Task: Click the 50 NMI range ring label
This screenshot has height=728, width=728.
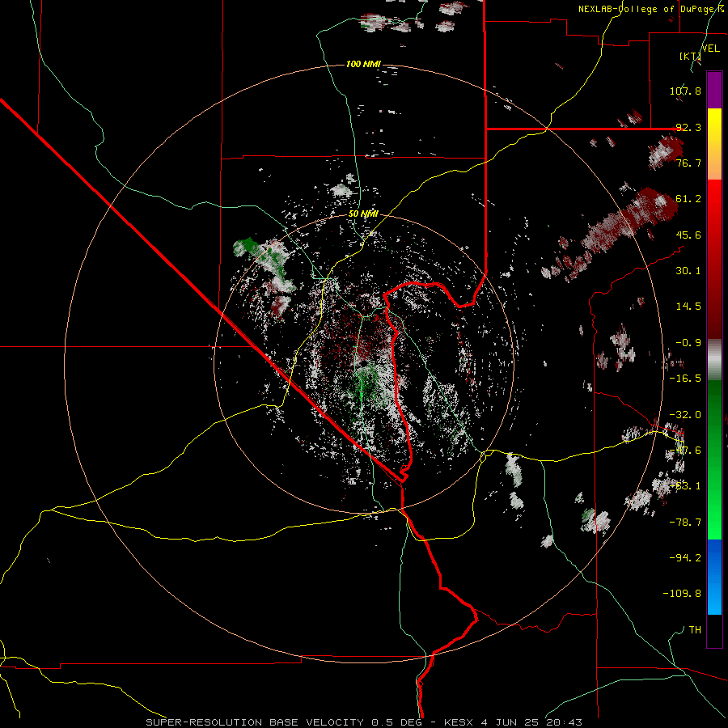Action: pyautogui.click(x=363, y=214)
